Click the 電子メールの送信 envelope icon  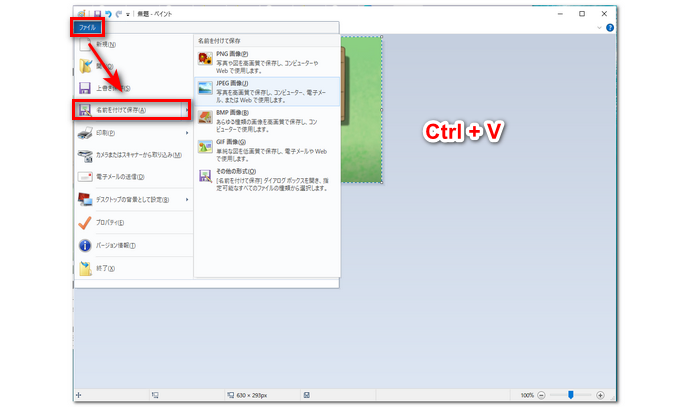point(86,176)
